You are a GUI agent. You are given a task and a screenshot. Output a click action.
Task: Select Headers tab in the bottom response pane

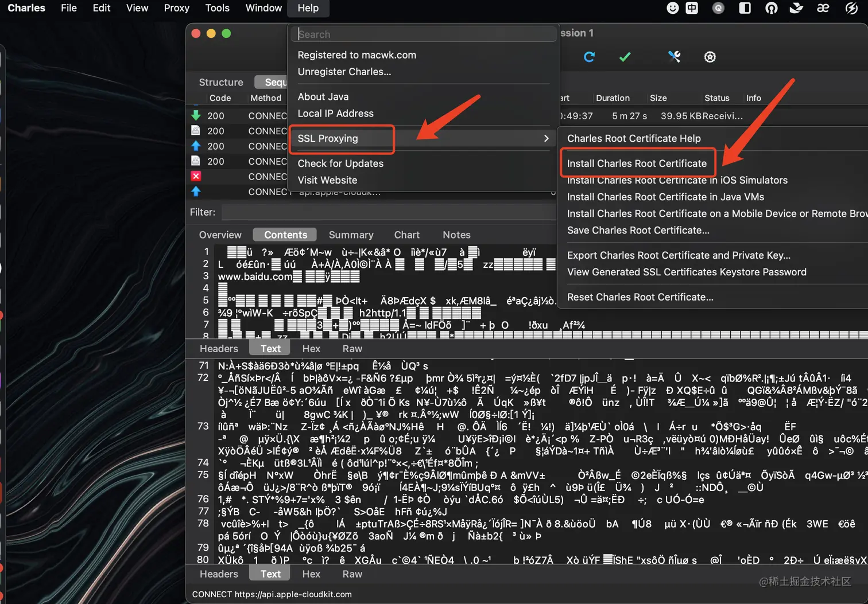pyautogui.click(x=219, y=574)
